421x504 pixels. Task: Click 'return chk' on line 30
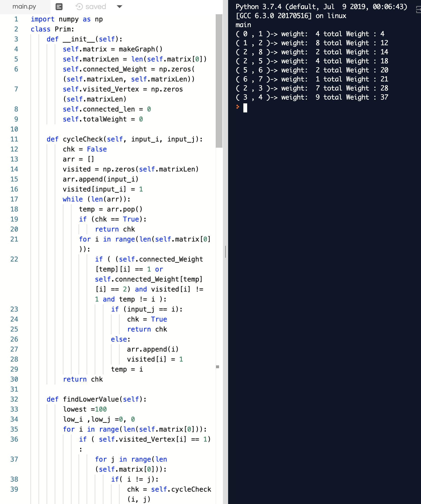pyautogui.click(x=83, y=379)
